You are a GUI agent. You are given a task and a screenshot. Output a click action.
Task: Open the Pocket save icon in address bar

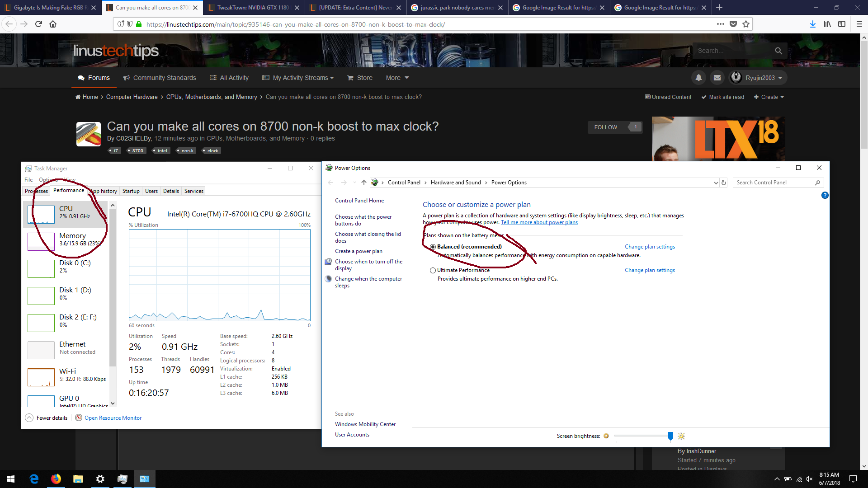tap(733, 24)
